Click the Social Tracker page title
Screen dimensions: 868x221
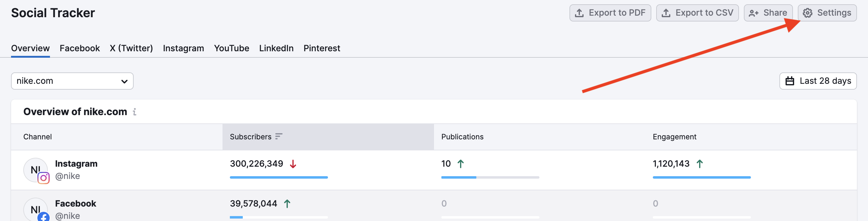point(53,13)
